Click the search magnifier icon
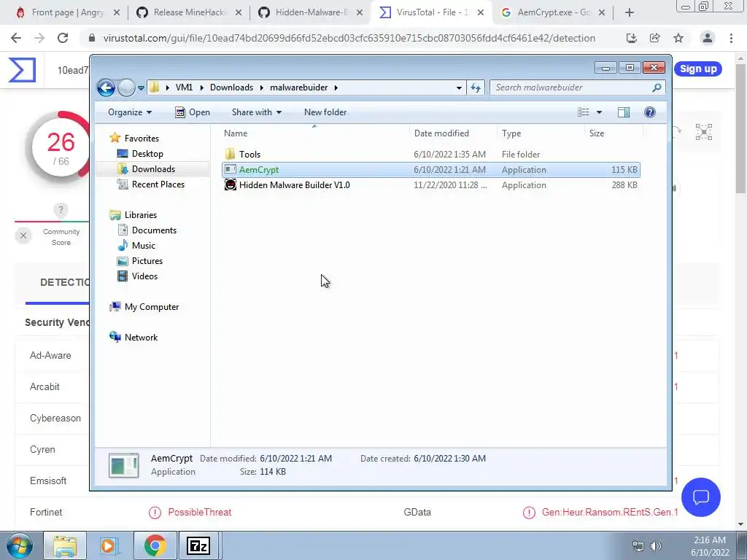Image resolution: width=747 pixels, height=560 pixels. [657, 87]
